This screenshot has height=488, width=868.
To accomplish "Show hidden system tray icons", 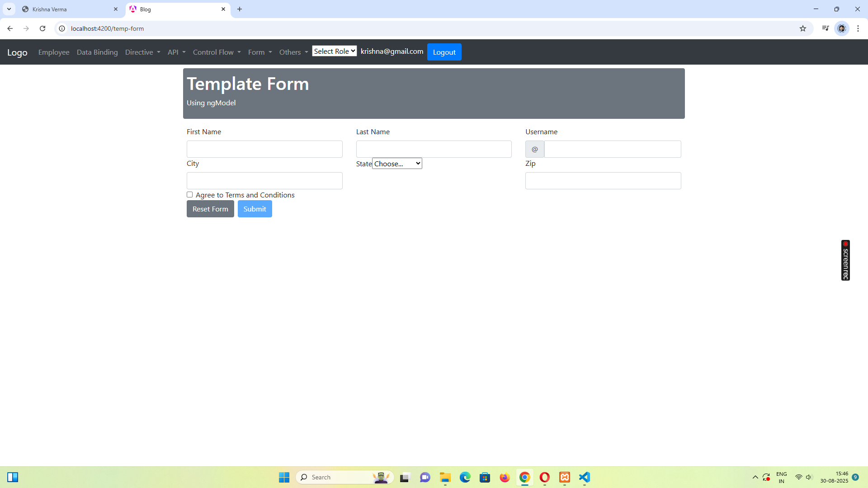I will click(755, 477).
